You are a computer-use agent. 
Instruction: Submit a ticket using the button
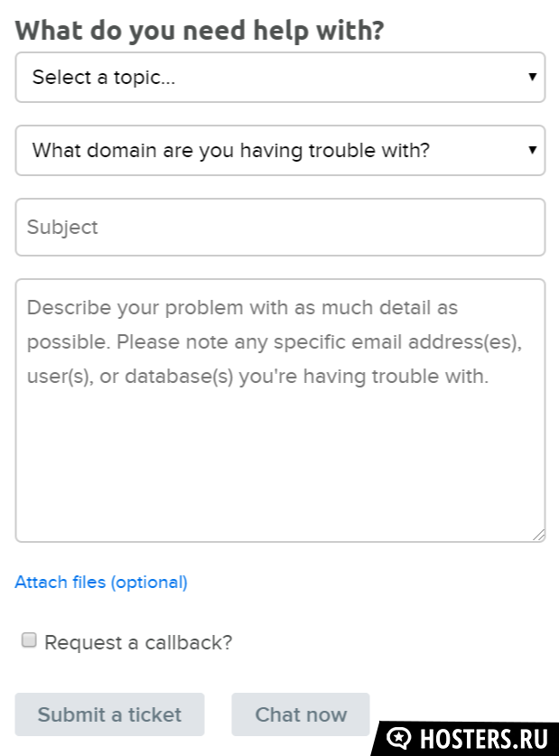pos(109,714)
